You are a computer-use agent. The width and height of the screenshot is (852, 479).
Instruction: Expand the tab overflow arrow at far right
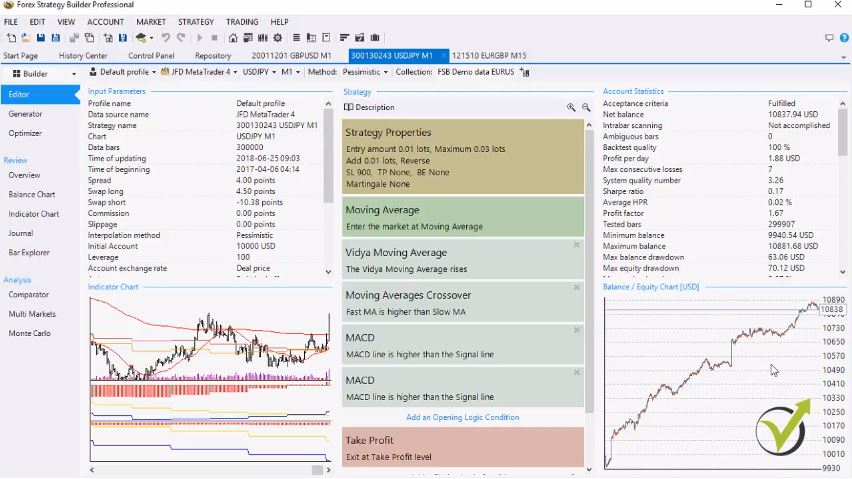pos(843,57)
